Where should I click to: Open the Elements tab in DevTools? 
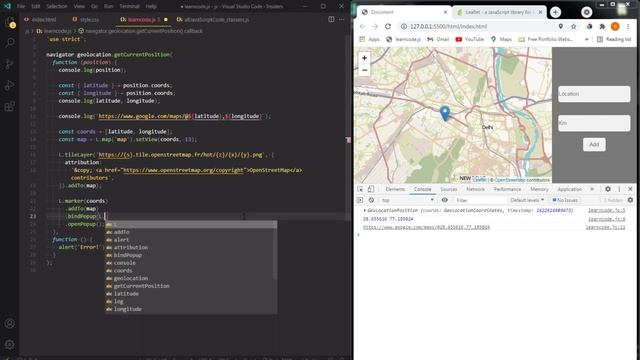(x=395, y=189)
